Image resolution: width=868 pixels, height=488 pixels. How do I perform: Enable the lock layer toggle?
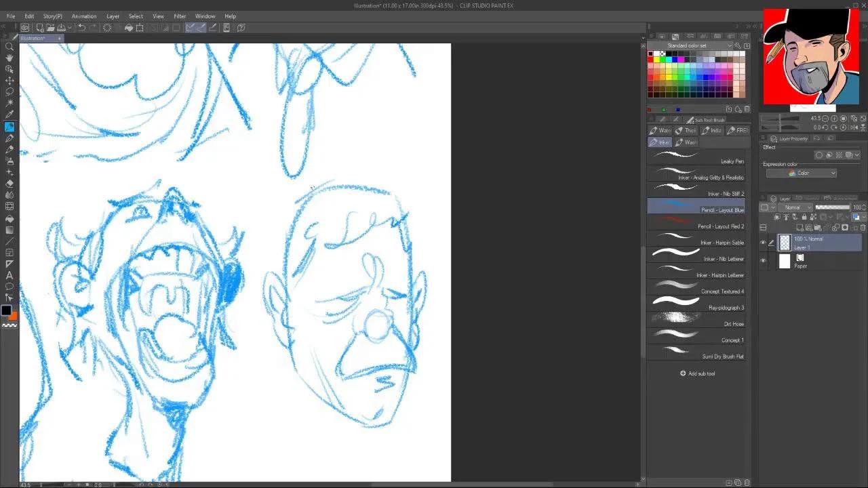804,217
